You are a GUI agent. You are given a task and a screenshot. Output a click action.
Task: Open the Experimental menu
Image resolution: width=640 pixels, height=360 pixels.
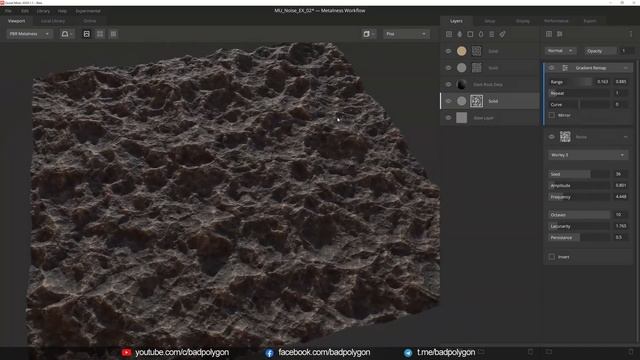88,11
